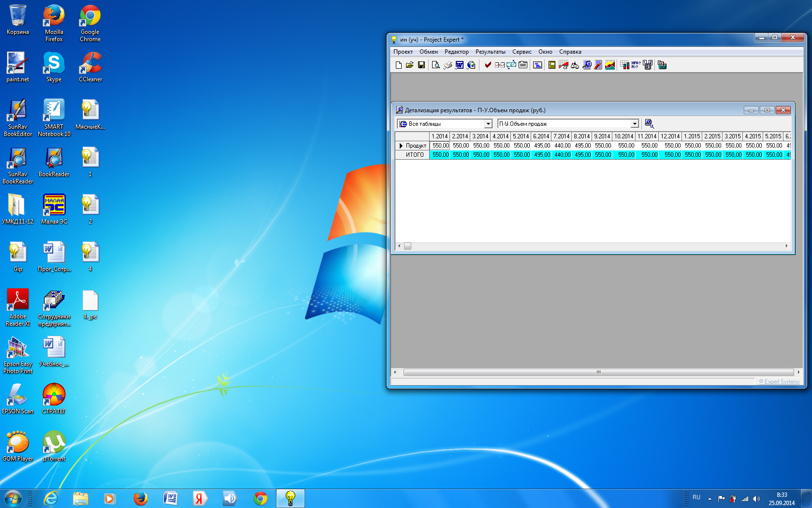This screenshot has height=508, width=812.
Task: Open Mozilla Firefox desktop shortcut
Action: click(54, 23)
